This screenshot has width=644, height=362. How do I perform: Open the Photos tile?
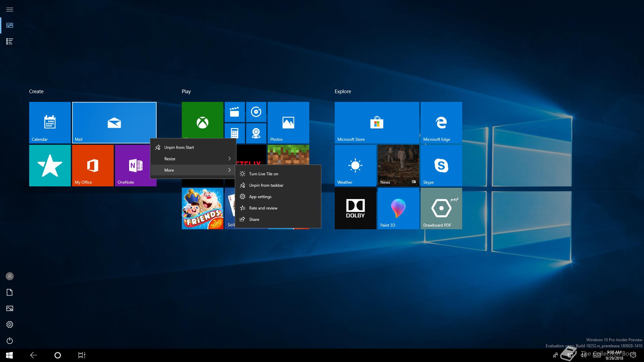coord(288,123)
